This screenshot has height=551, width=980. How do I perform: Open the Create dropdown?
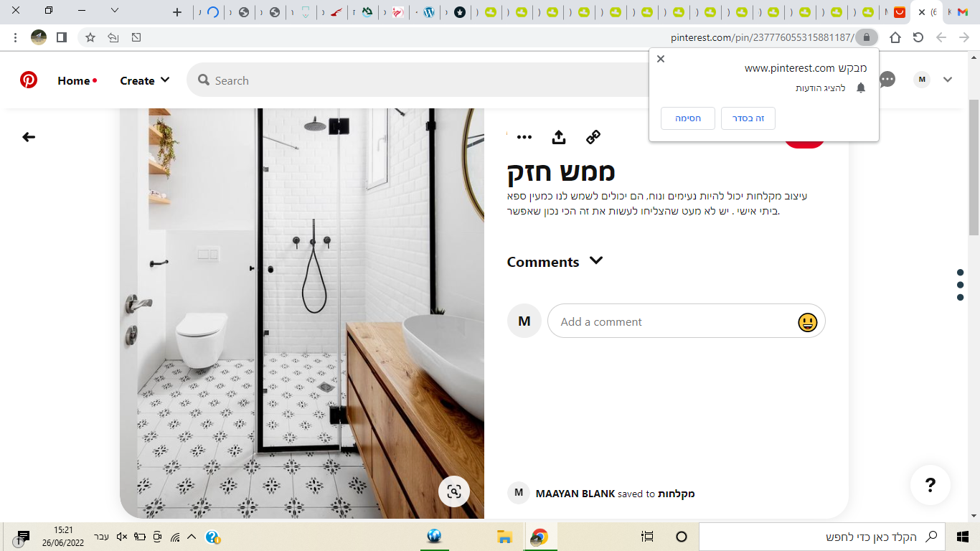pyautogui.click(x=144, y=80)
